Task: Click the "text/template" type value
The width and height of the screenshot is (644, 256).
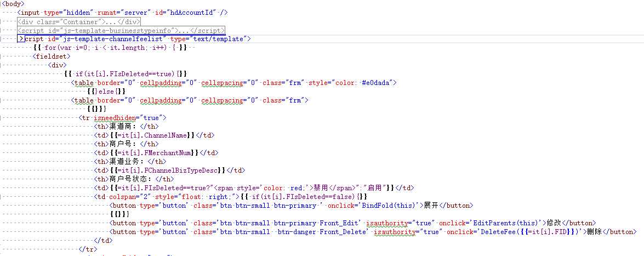Action: click(217, 39)
